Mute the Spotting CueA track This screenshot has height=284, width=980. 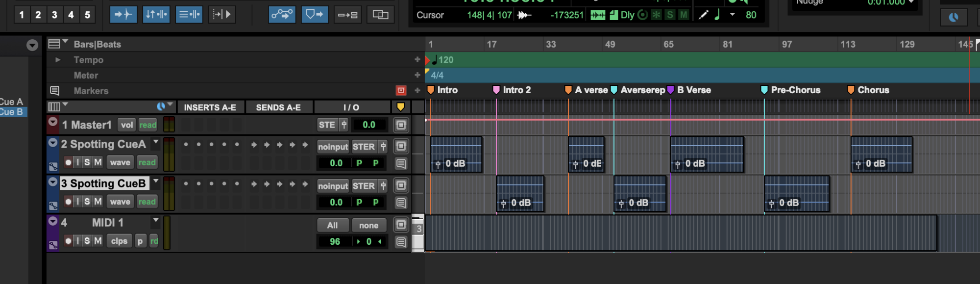pyautogui.click(x=98, y=162)
